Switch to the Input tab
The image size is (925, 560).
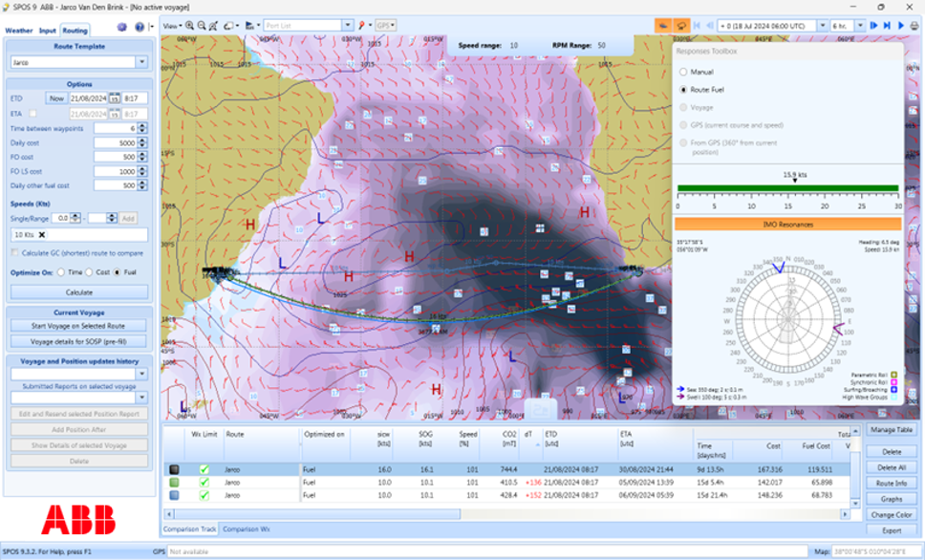(x=47, y=31)
